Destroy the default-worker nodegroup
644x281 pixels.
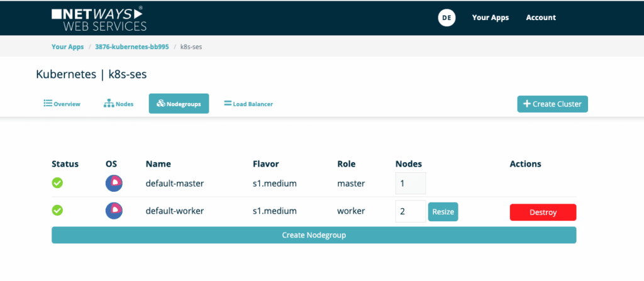tap(543, 212)
